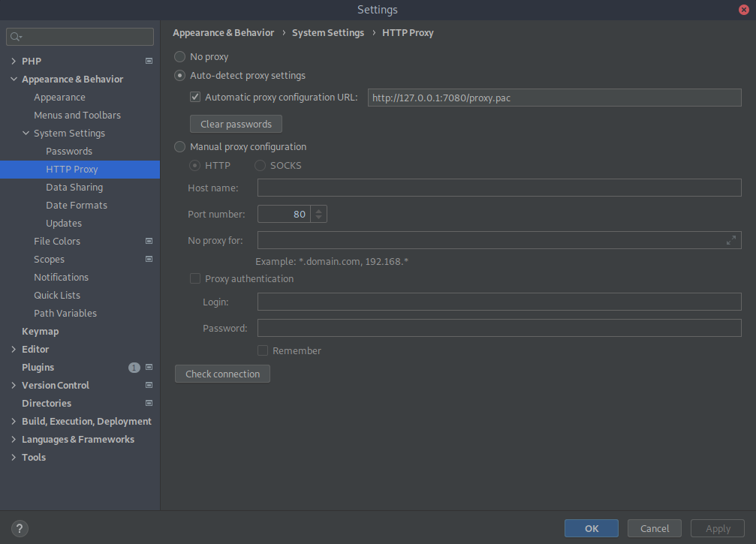Screen dimensions: 756x544
Task: Open the Help question mark button
Action: pyautogui.click(x=20, y=528)
